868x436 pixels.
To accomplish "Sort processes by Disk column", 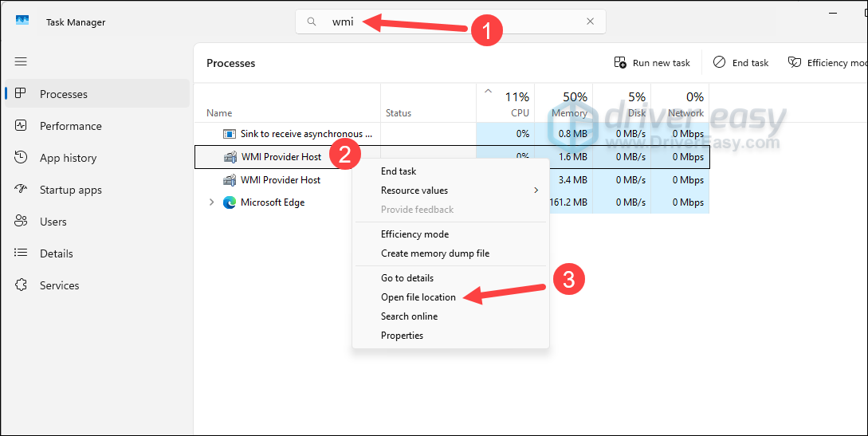I will click(x=622, y=104).
